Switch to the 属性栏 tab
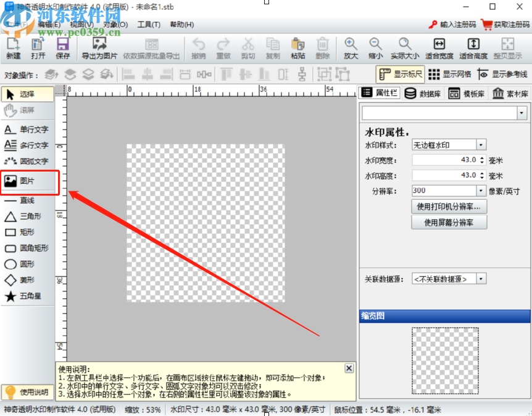 pos(380,93)
